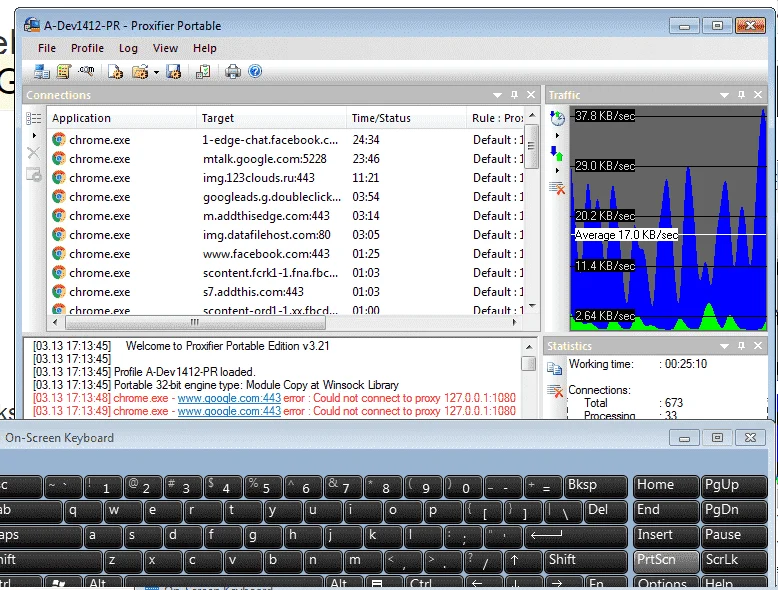778x590 pixels.
Task: Click the gray X icon beside Connections list
Action: point(33,153)
